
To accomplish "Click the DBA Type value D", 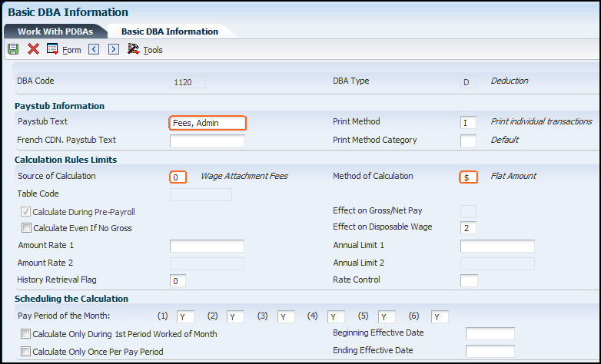I will 468,82.
